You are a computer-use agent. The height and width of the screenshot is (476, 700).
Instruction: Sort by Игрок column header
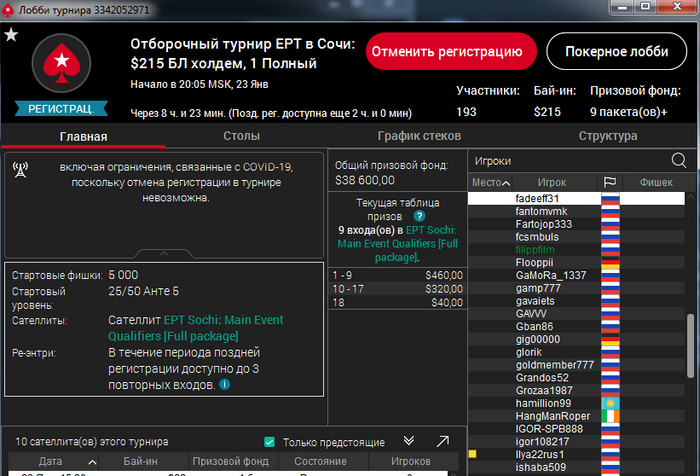point(554,182)
